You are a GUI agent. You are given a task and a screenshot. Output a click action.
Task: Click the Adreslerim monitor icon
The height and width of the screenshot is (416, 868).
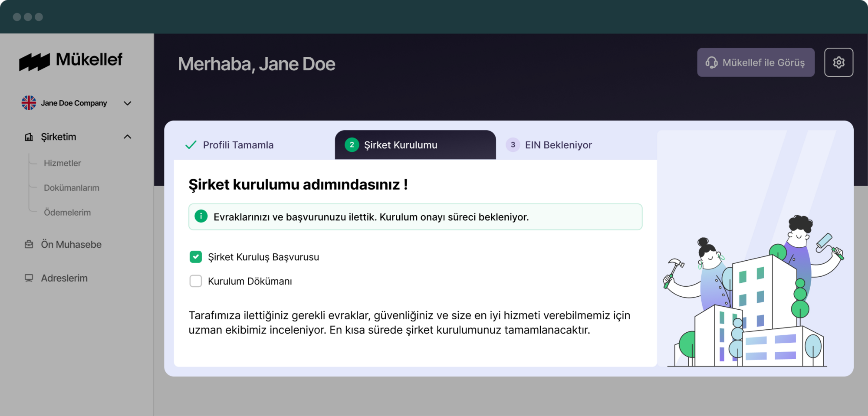point(29,278)
